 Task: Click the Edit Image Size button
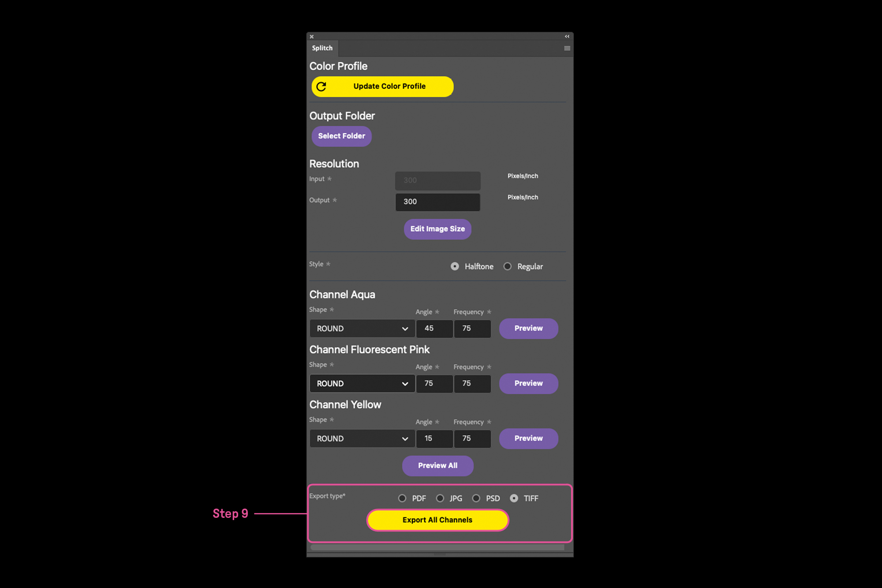(x=437, y=229)
